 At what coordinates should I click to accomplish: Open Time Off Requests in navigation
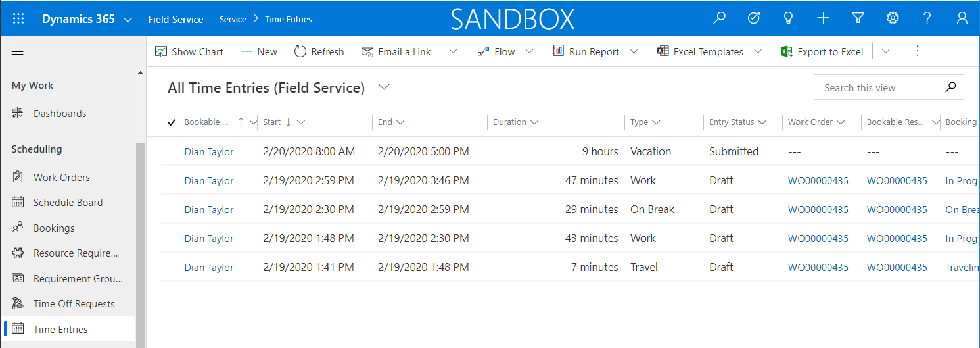(74, 304)
